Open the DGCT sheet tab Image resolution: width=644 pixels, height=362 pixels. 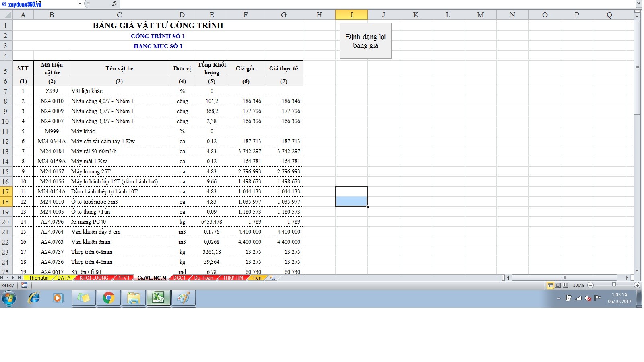pyautogui.click(x=180, y=278)
